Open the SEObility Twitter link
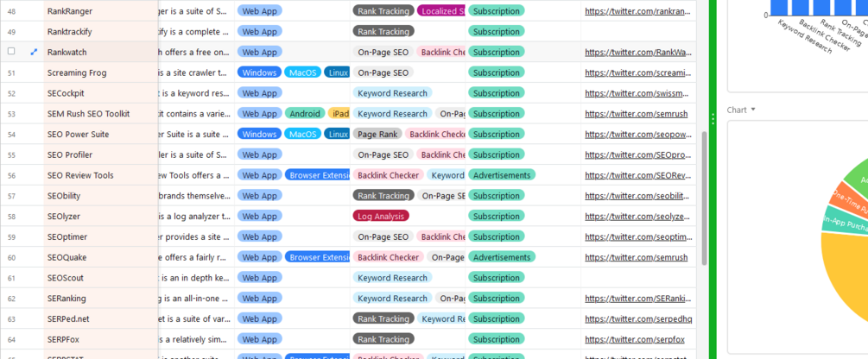 click(x=638, y=195)
